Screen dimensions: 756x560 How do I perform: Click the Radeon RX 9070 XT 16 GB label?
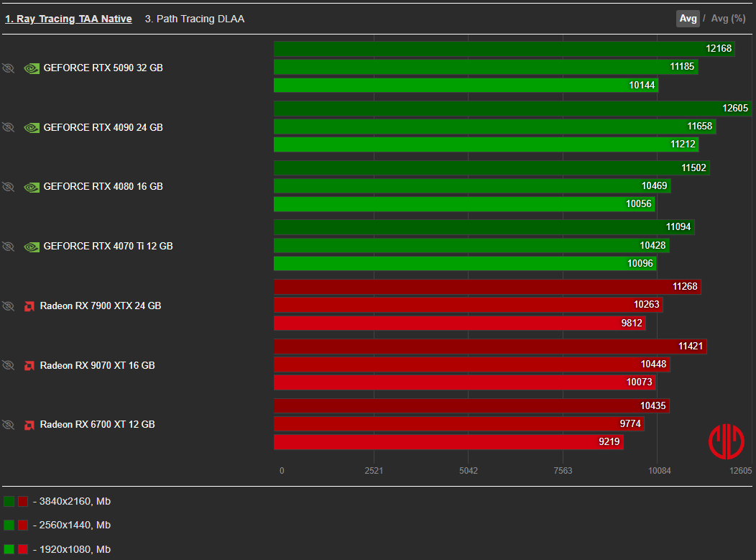(x=98, y=366)
